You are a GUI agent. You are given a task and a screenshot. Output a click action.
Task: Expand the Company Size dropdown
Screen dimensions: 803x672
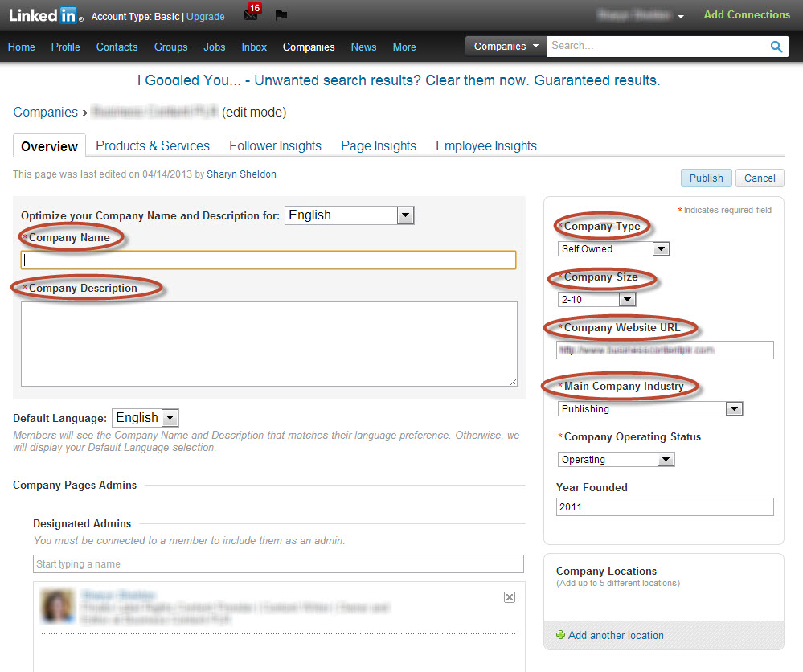(x=596, y=300)
